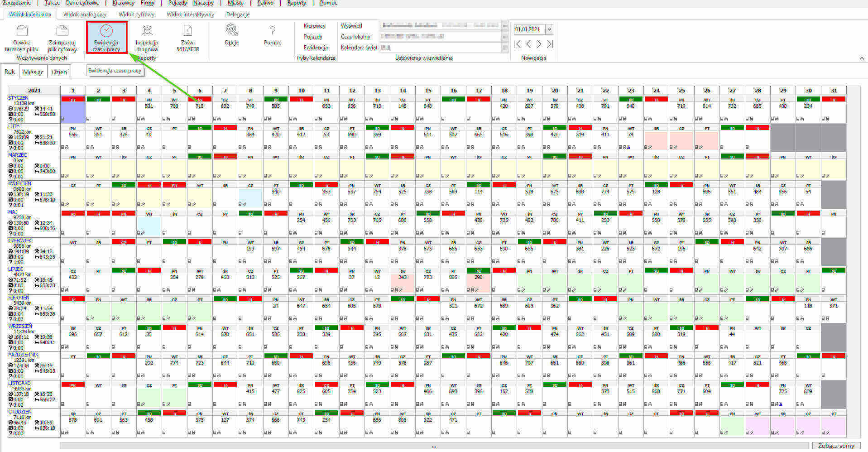Viewport: 868px width, 452px height.
Task: Switch calendar mode to Kierowcy
Action: click(x=315, y=26)
